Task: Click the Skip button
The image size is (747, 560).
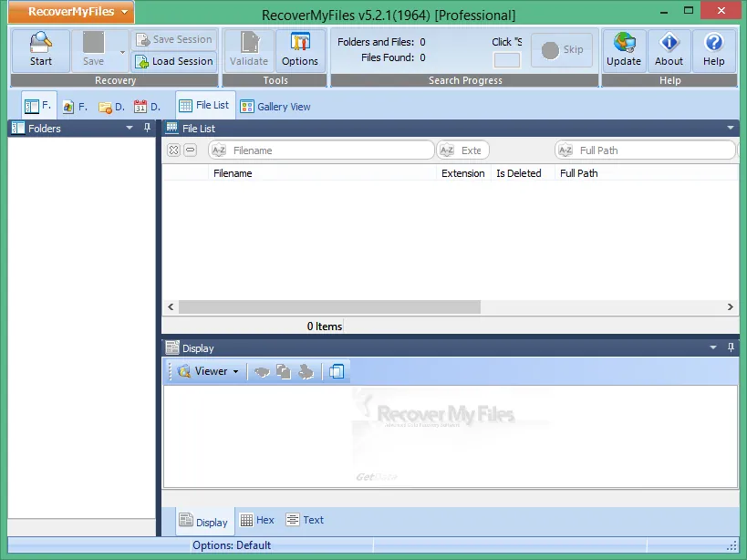Action: coord(562,49)
